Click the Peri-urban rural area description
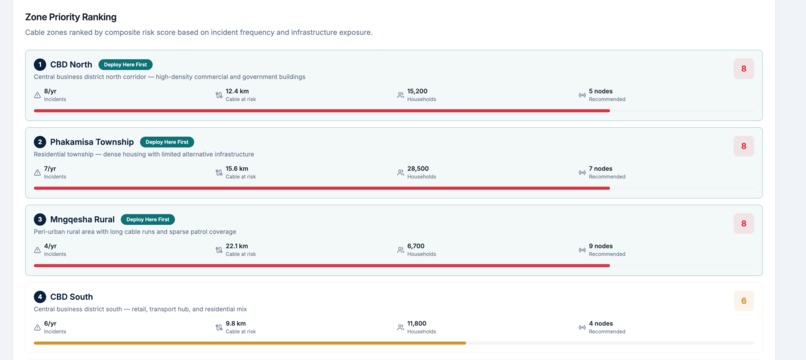The height and width of the screenshot is (360, 806). [135, 232]
